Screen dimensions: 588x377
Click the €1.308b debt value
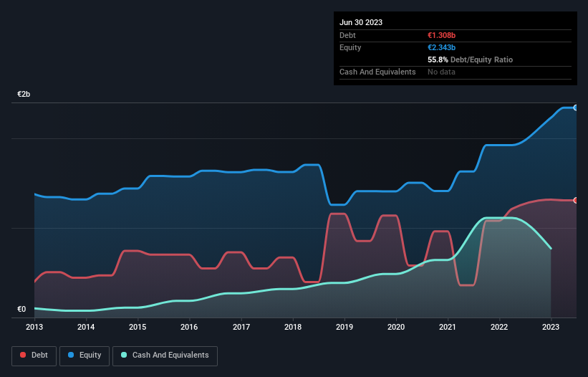[x=441, y=35]
